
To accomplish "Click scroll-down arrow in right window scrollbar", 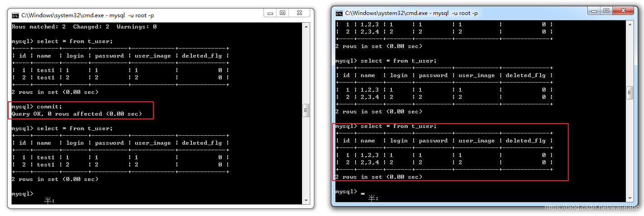I will (x=629, y=197).
